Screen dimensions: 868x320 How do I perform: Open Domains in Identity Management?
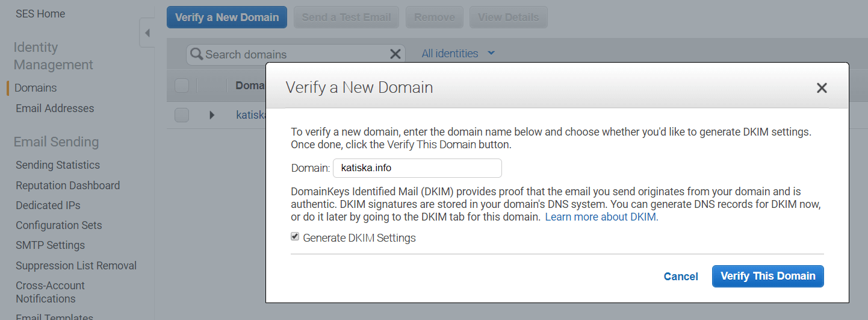click(x=36, y=88)
